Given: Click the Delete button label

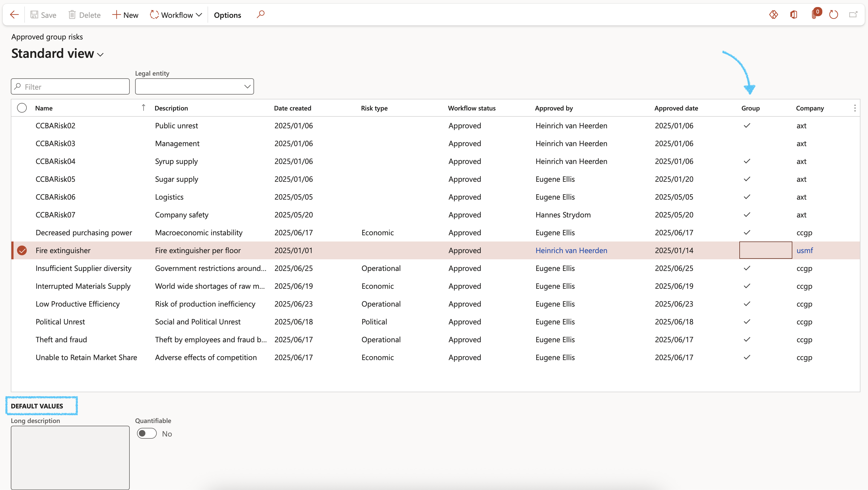Looking at the screenshot, I should tap(90, 15).
